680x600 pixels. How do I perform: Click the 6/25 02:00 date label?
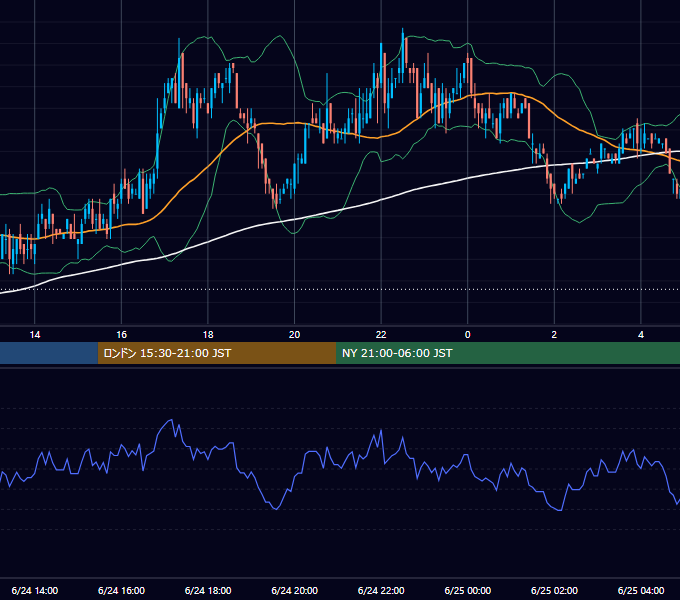(x=554, y=590)
